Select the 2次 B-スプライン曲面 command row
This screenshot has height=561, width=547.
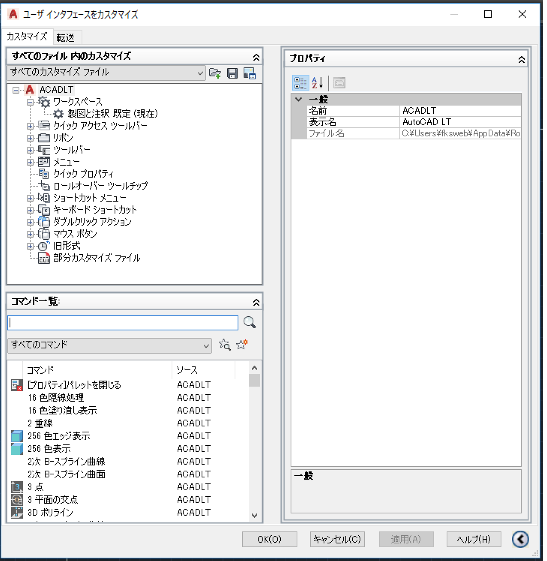click(128, 474)
